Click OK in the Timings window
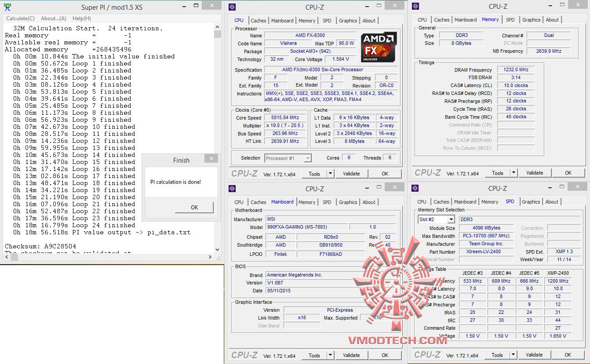Image resolution: width=590 pixels, height=364 pixels. coord(568,173)
